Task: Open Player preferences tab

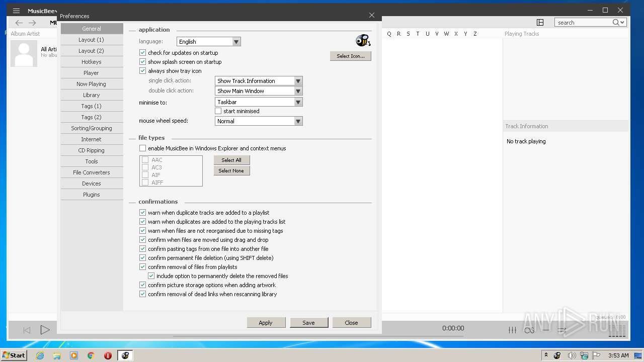Action: [92, 73]
